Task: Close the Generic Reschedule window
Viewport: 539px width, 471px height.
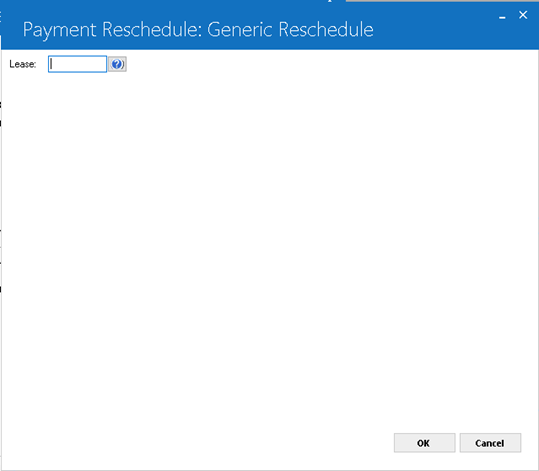Action: 523,15
